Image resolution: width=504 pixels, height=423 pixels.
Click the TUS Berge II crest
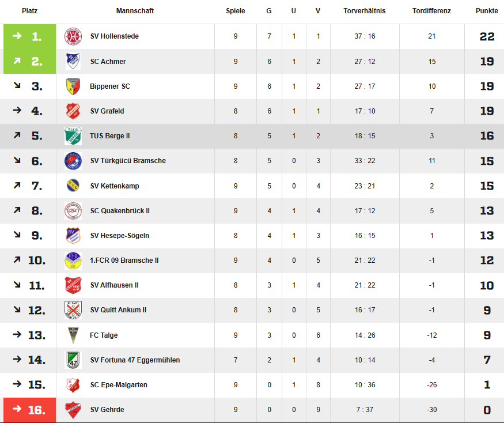[73, 136]
